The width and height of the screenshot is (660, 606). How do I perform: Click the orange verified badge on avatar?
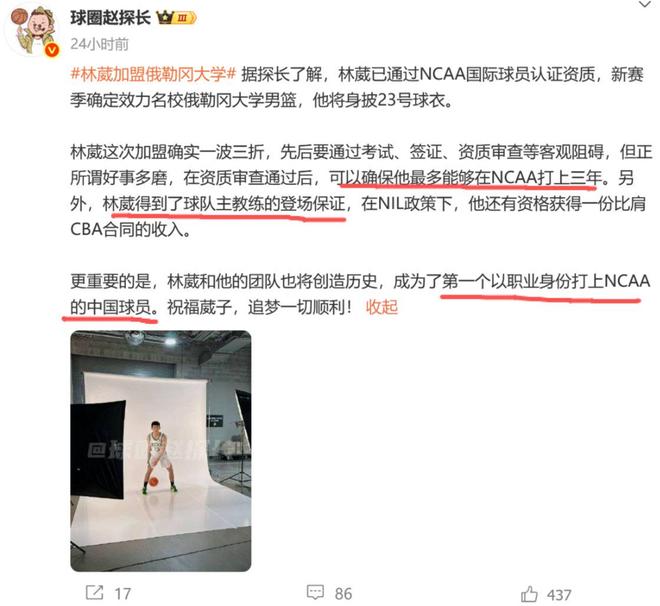(x=52, y=50)
